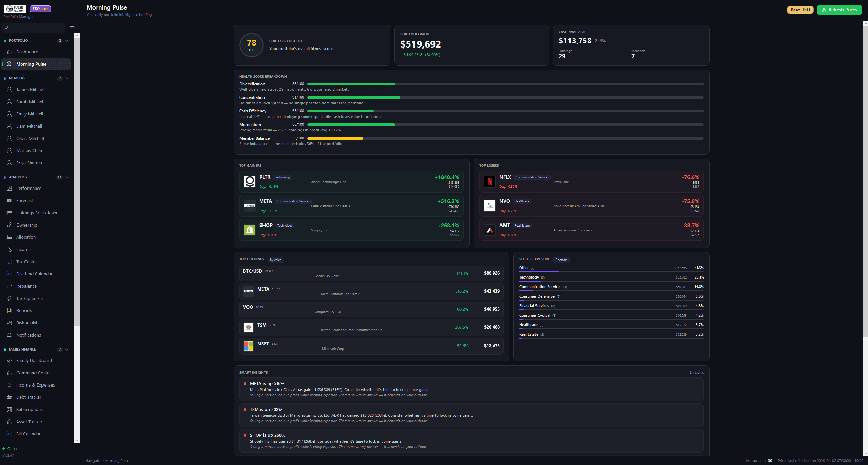
Task: Open the Dashboard menu item
Action: (x=27, y=52)
